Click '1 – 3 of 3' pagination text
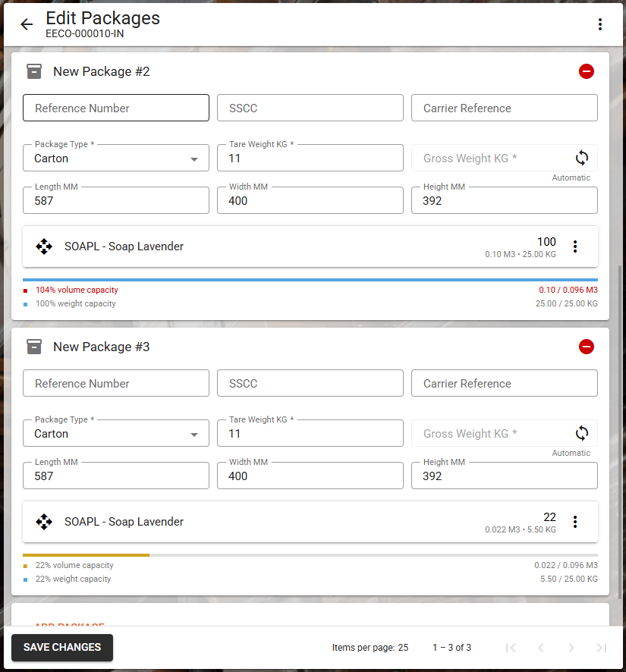 click(x=451, y=648)
